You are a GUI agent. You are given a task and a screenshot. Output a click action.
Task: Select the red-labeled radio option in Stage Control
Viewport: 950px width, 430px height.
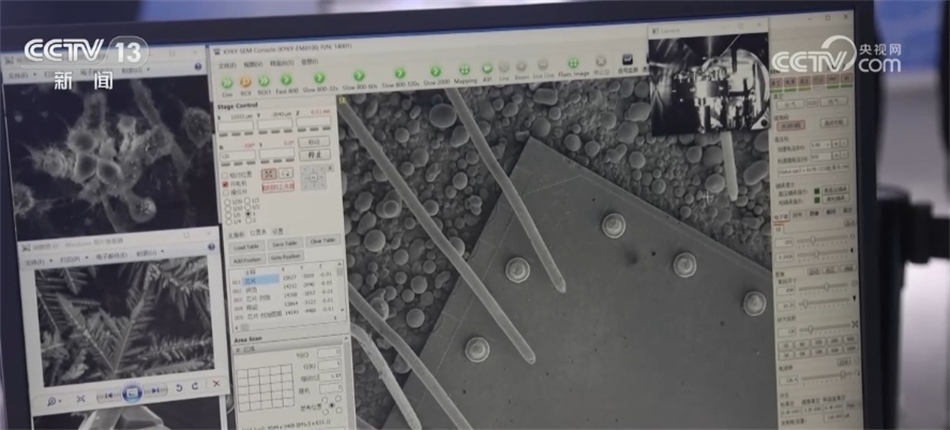tap(225, 184)
